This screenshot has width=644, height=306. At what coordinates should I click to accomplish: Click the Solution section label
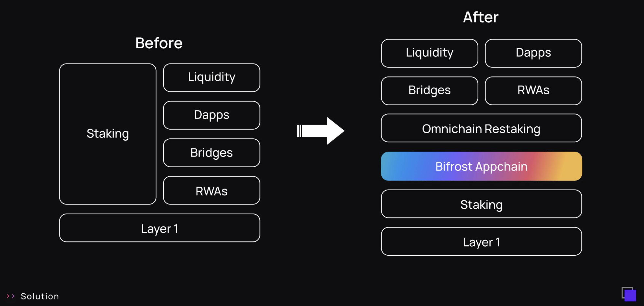[40, 296]
